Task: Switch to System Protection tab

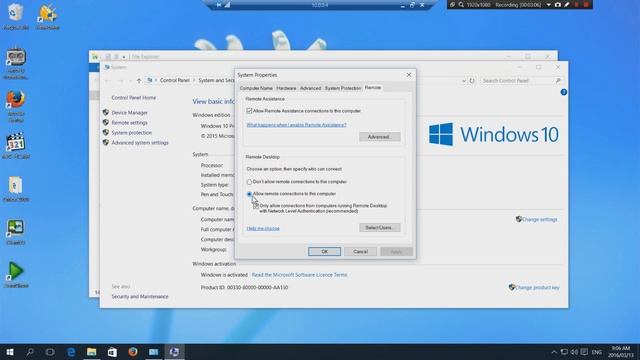Action: [343, 88]
